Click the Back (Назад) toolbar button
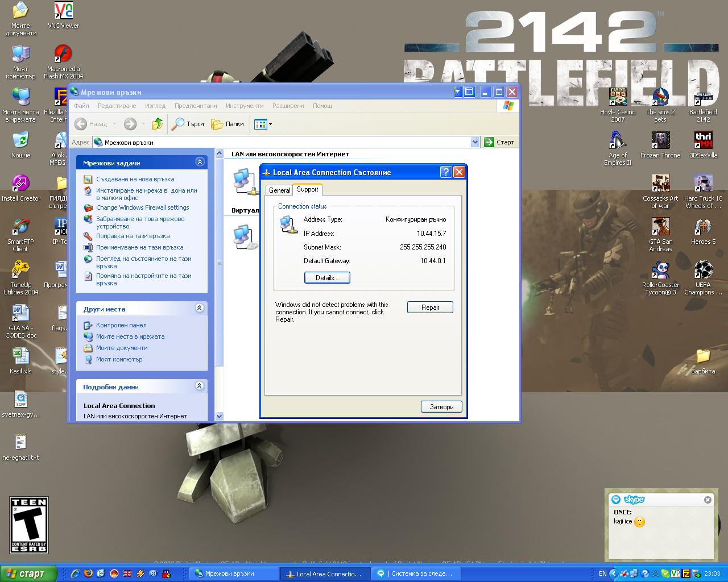The width and height of the screenshot is (728, 582). (x=91, y=123)
